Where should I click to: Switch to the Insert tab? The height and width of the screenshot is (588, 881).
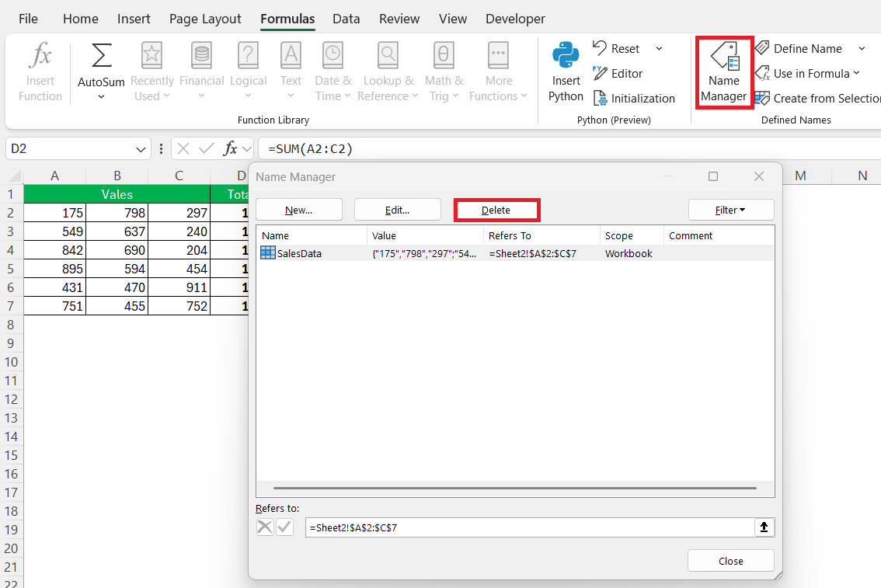tap(134, 19)
